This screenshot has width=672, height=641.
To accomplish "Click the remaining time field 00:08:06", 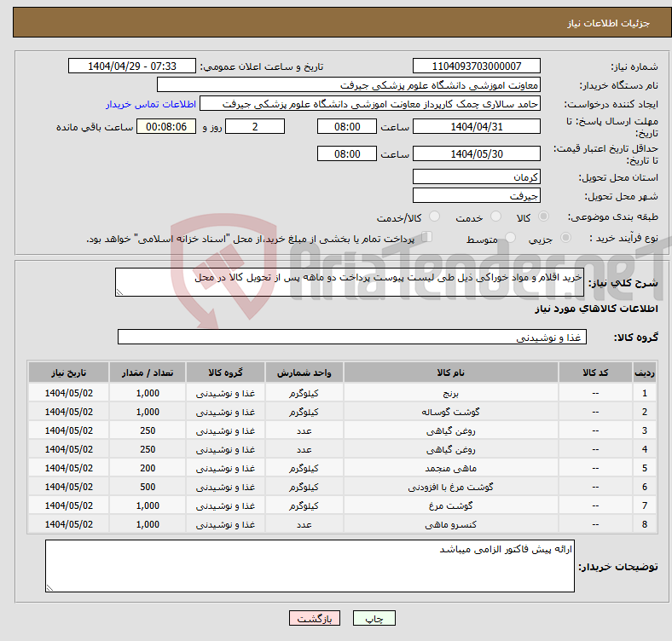I will (x=166, y=126).
